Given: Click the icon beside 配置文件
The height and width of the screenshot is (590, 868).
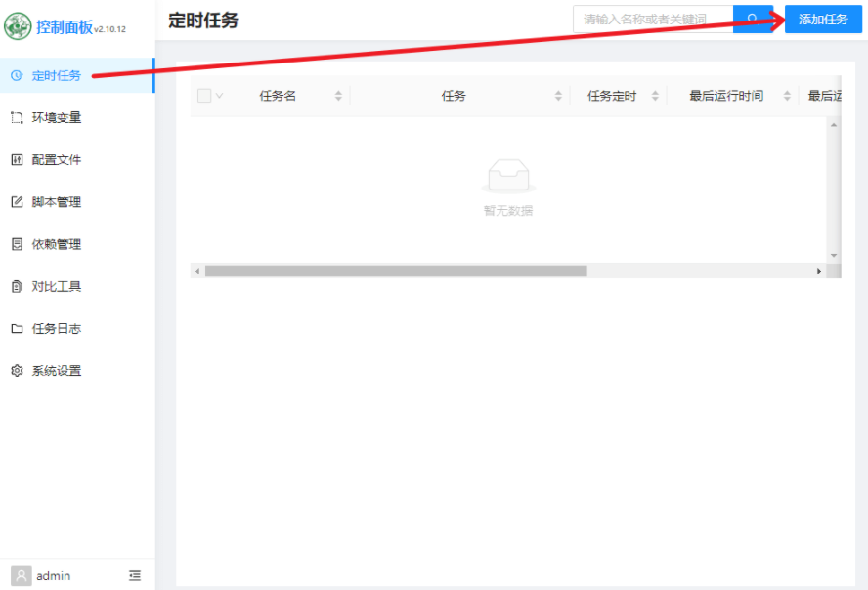Looking at the screenshot, I should 17,160.
